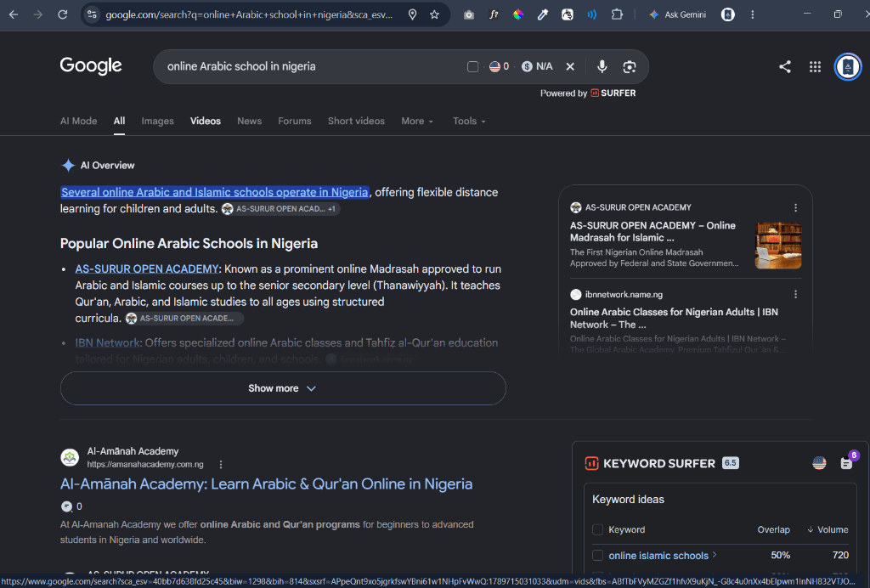Viewport: 870px width, 588px height.
Task: Bookmark this page with the star icon
Action: coord(434,14)
